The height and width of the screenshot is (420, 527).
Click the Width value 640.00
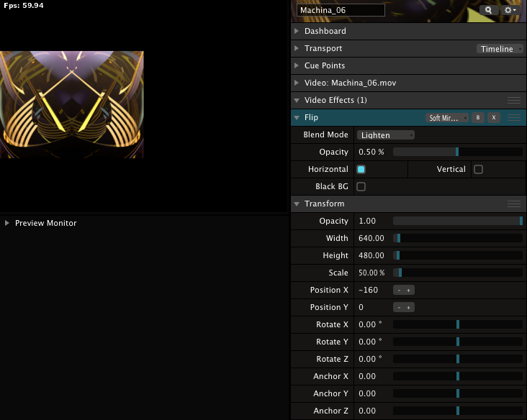click(371, 238)
